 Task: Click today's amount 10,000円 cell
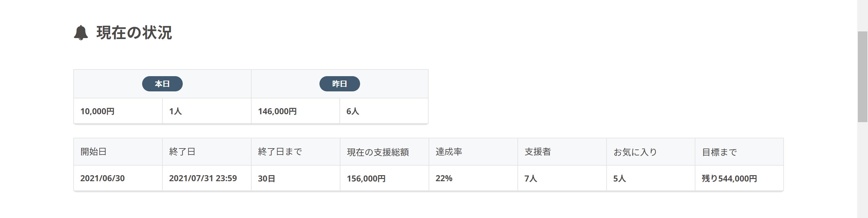click(97, 111)
